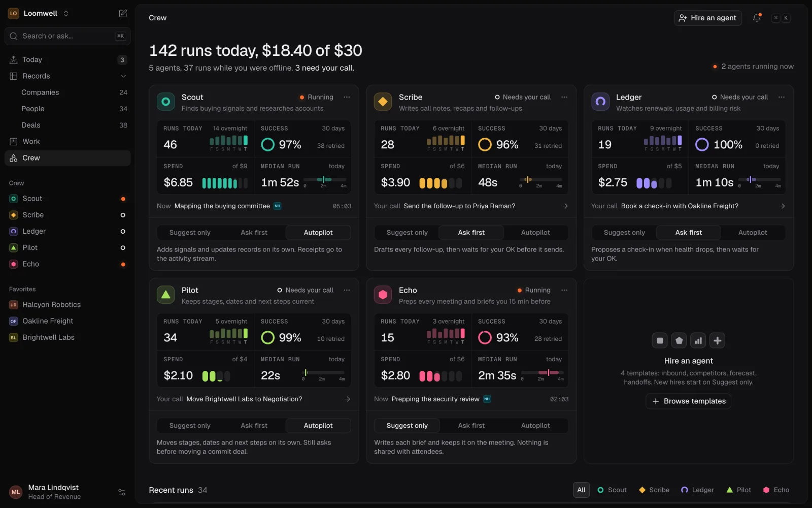This screenshot has height=508, width=812.
Task: Click Echo's Prepping the security review text
Action: click(435, 399)
